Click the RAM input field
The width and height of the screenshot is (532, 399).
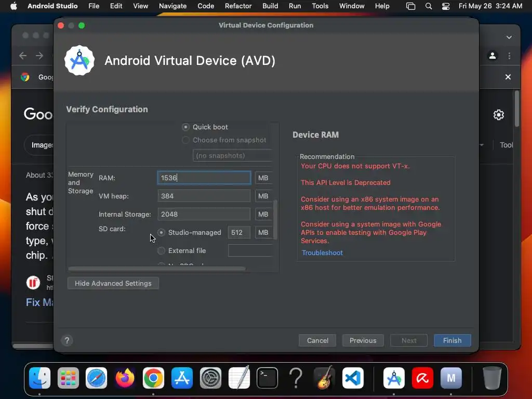[x=204, y=178]
